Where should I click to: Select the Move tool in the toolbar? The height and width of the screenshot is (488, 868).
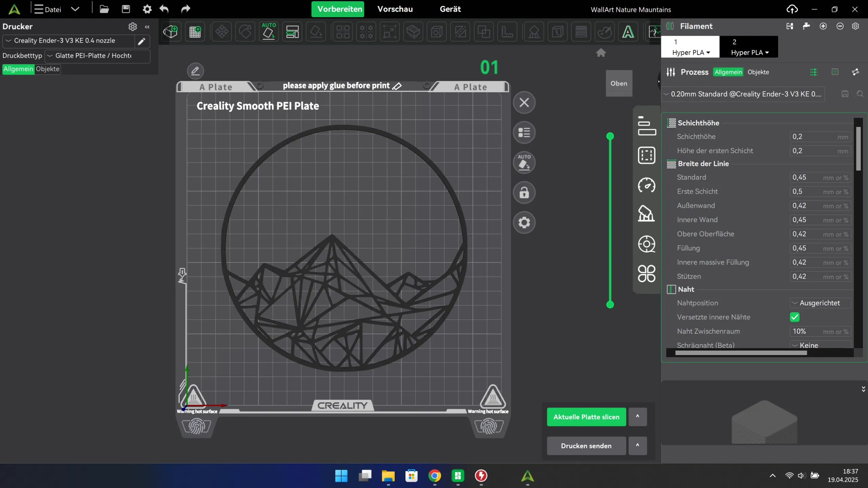pos(222,32)
